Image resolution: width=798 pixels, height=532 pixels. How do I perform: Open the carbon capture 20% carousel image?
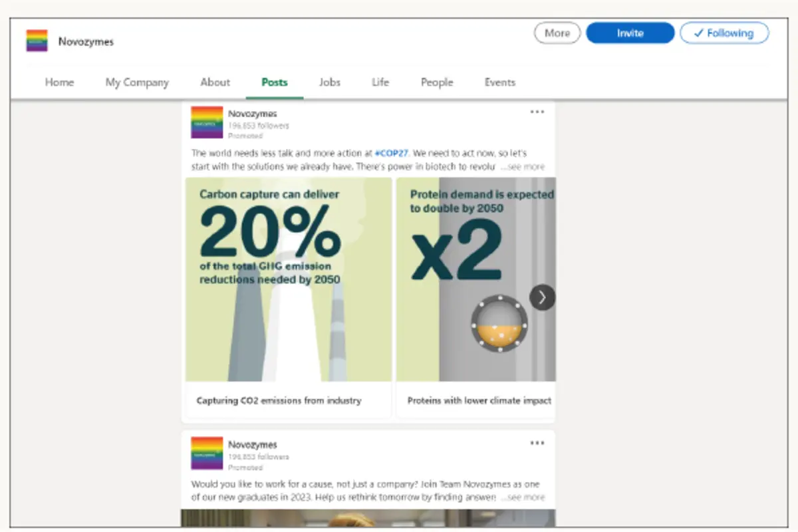point(289,279)
